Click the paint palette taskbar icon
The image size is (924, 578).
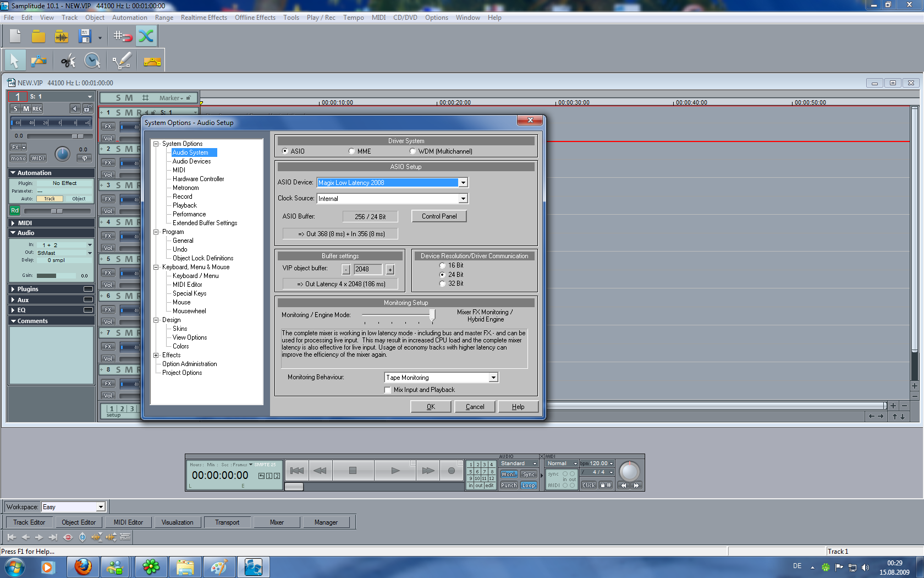point(219,566)
